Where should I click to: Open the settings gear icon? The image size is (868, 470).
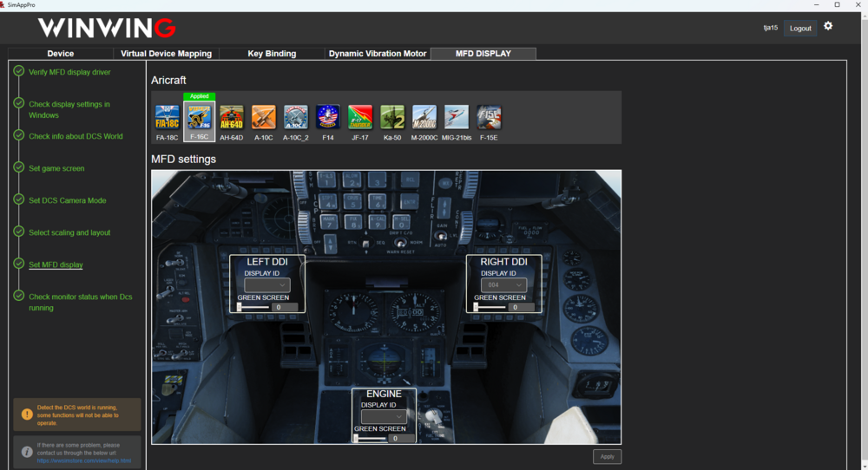tap(828, 26)
